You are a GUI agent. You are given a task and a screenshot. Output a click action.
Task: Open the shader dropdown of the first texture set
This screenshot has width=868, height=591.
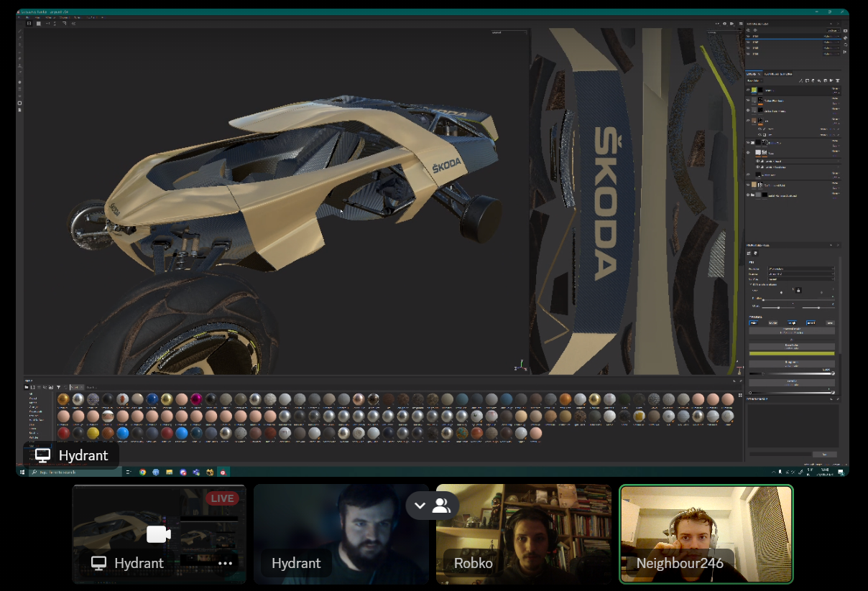(x=831, y=36)
